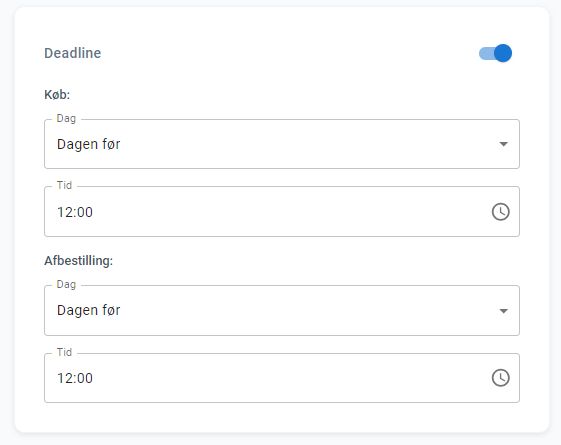561x445 pixels.
Task: Click the 'Køb:' section label
Action: pyautogui.click(x=57, y=95)
